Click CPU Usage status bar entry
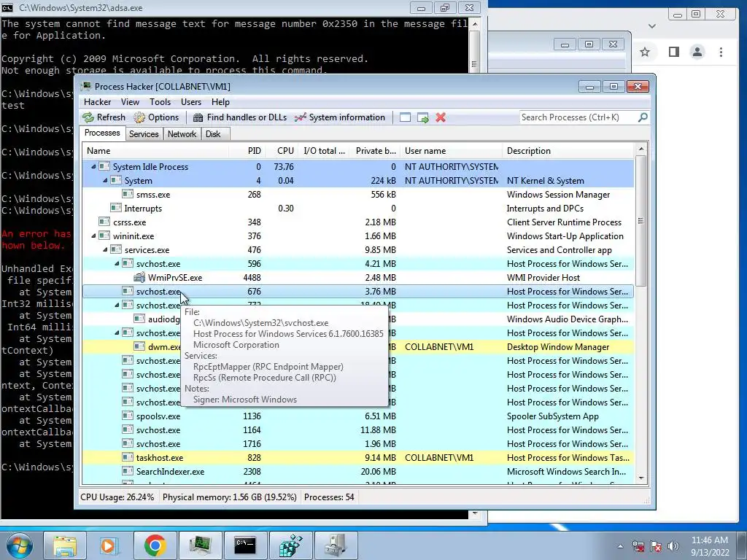 pos(117,497)
